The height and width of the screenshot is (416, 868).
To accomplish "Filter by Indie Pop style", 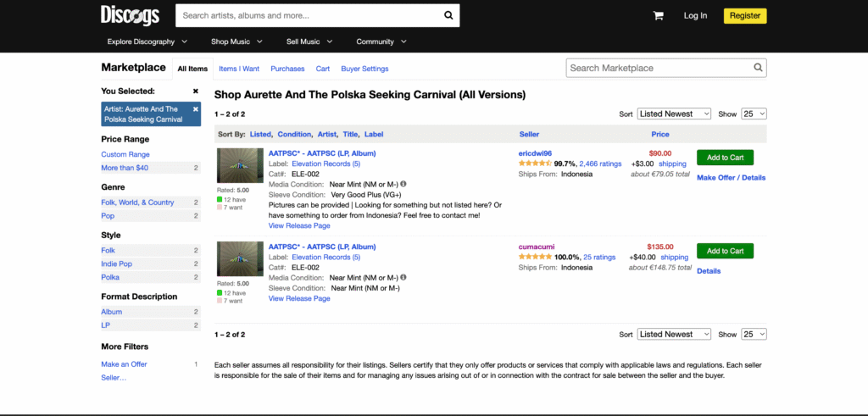I will [117, 264].
